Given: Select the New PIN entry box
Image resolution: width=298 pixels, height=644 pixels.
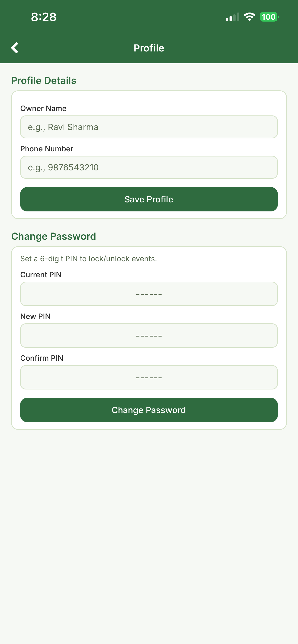Looking at the screenshot, I should [x=149, y=335].
